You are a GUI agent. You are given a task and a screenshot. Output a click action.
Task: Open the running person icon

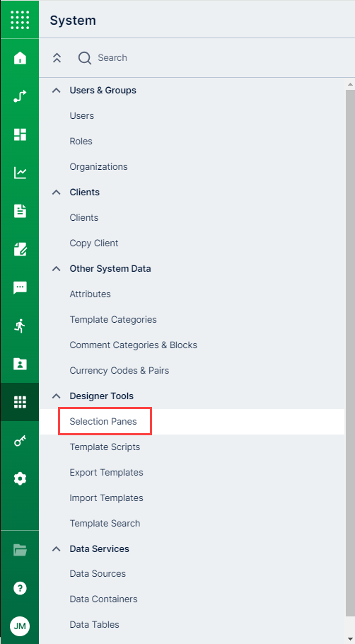coord(20,326)
